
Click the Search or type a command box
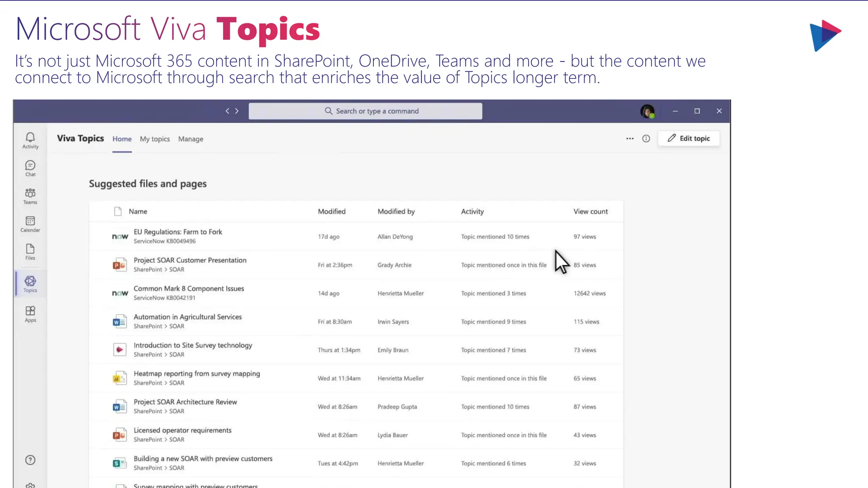(x=365, y=111)
